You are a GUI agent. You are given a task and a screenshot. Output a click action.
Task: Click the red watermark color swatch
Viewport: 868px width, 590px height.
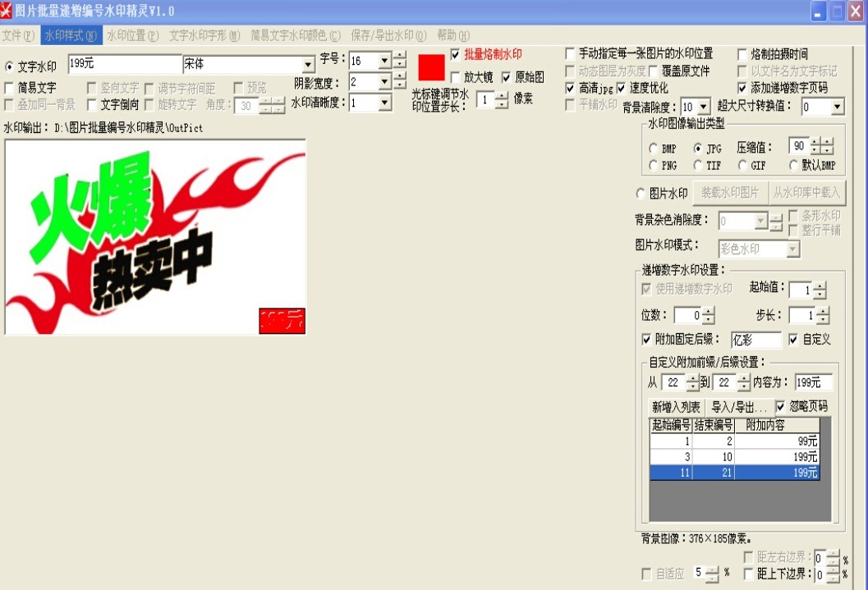click(430, 67)
